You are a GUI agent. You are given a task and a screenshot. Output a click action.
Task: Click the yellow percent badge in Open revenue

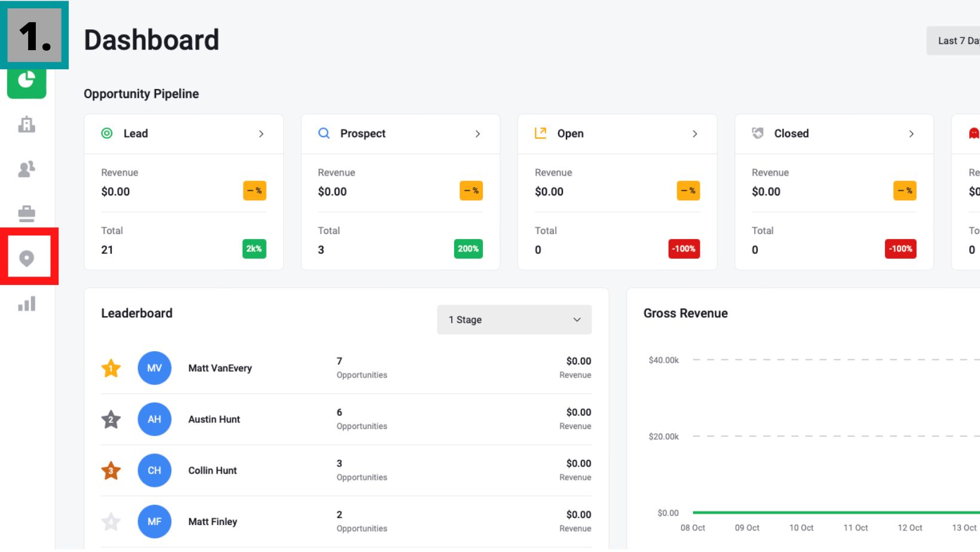click(688, 191)
